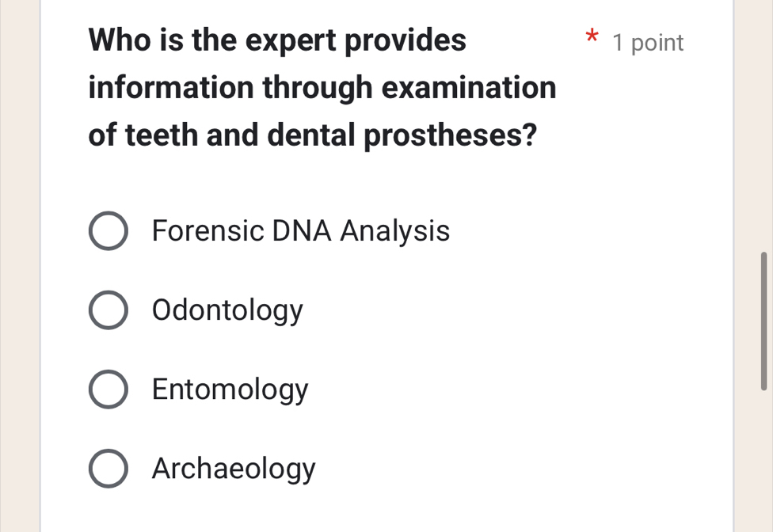The height and width of the screenshot is (532, 773).
Task: Click the red required asterisk
Action: (x=592, y=39)
